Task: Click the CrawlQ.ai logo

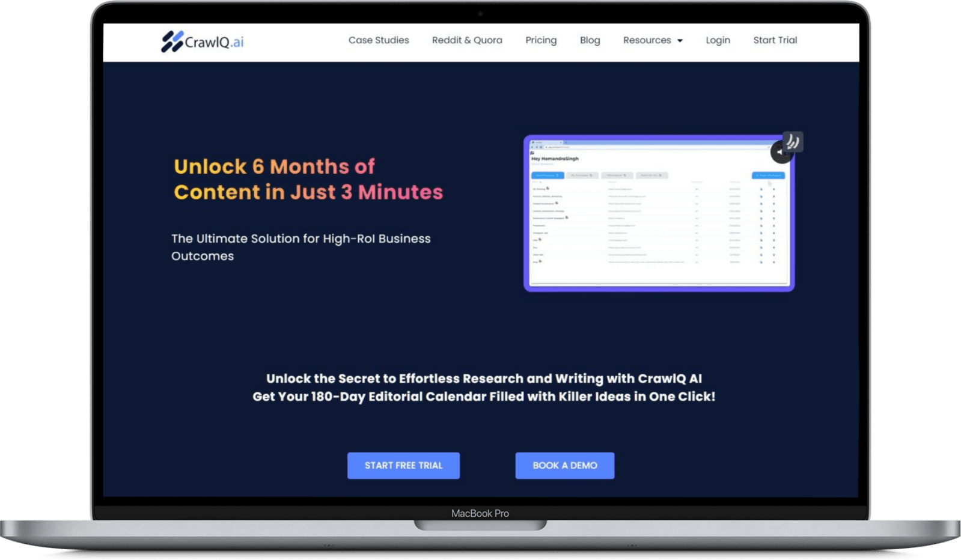Action: click(x=203, y=41)
